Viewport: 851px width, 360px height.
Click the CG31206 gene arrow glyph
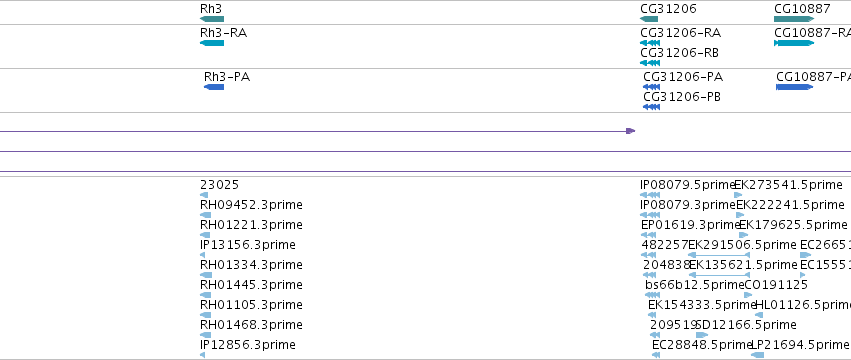click(x=649, y=19)
